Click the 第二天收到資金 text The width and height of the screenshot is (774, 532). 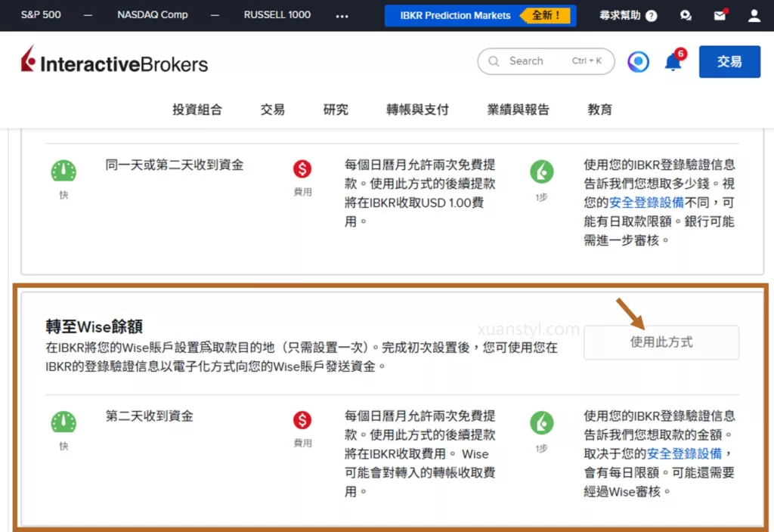[150, 416]
